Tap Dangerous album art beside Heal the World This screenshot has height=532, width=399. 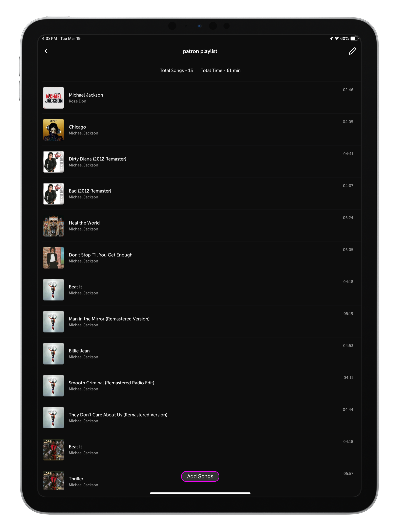(53, 226)
